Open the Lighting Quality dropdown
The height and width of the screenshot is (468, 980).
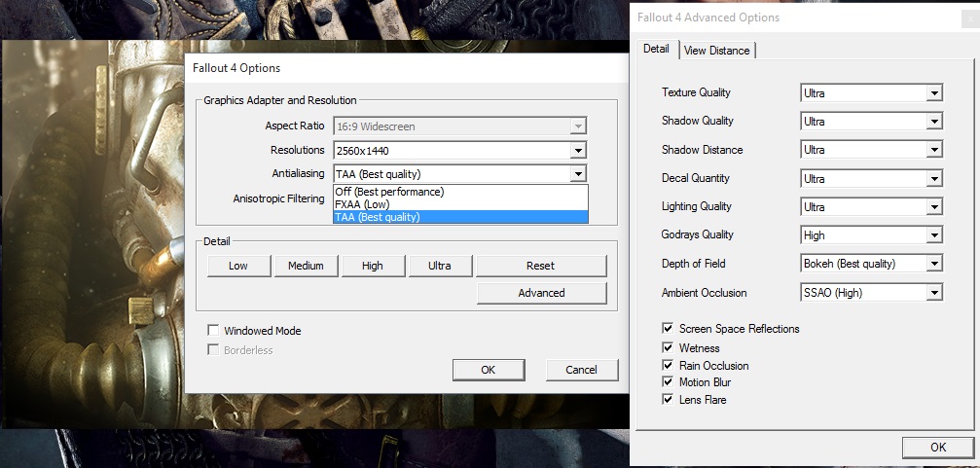point(871,207)
